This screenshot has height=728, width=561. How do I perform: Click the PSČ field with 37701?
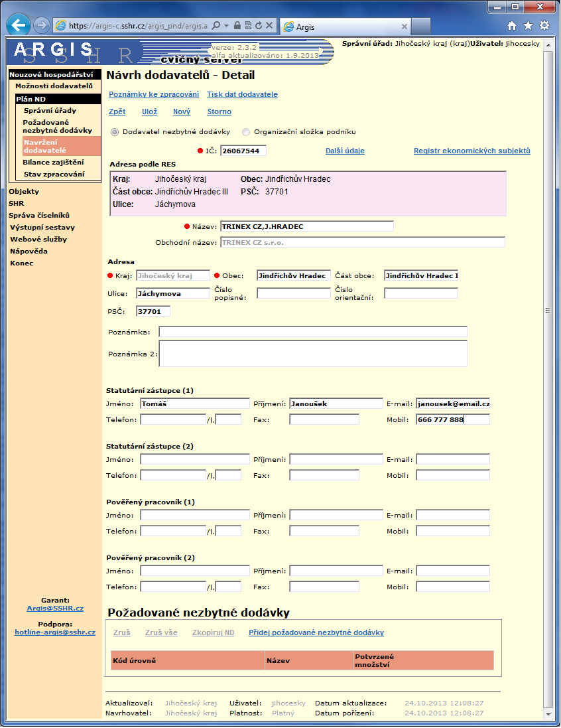point(153,311)
